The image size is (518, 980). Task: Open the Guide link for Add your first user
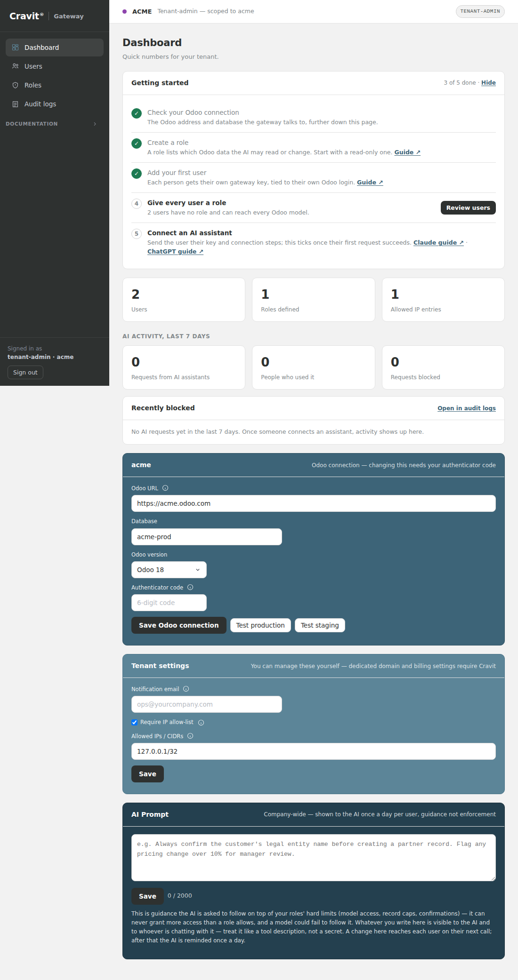tap(370, 183)
